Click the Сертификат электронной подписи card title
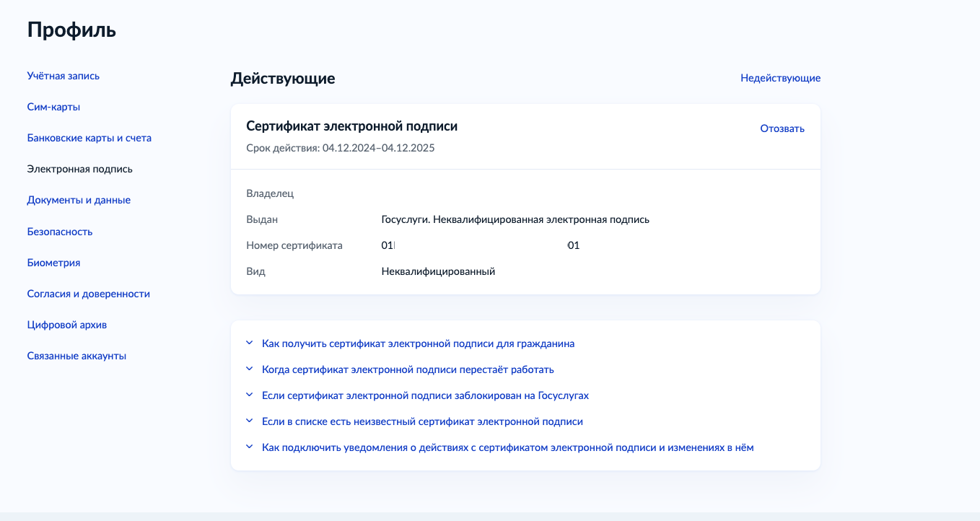Screen dimensions: 980x521 coord(352,126)
